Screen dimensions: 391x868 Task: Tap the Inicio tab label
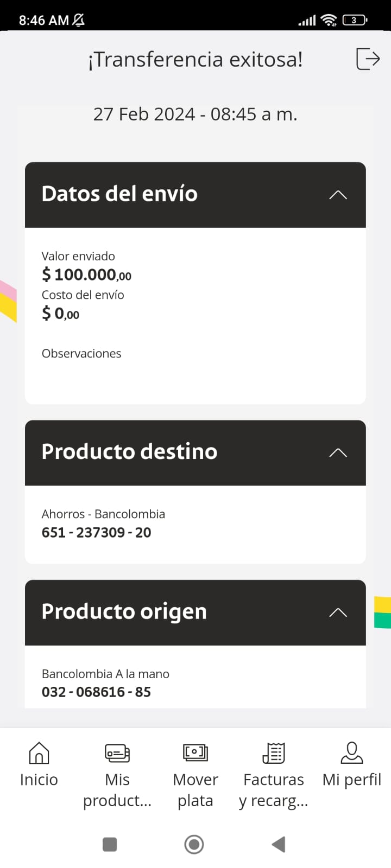point(39,780)
